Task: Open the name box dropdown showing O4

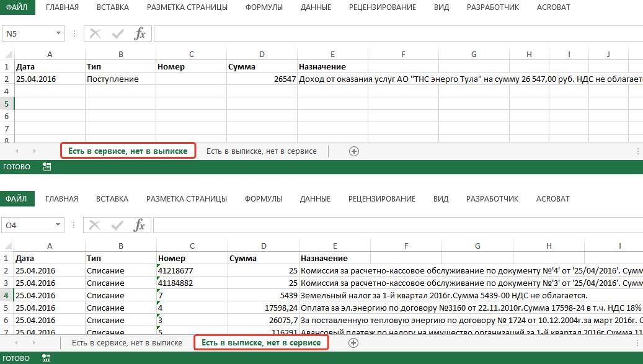Action: pyautogui.click(x=58, y=225)
